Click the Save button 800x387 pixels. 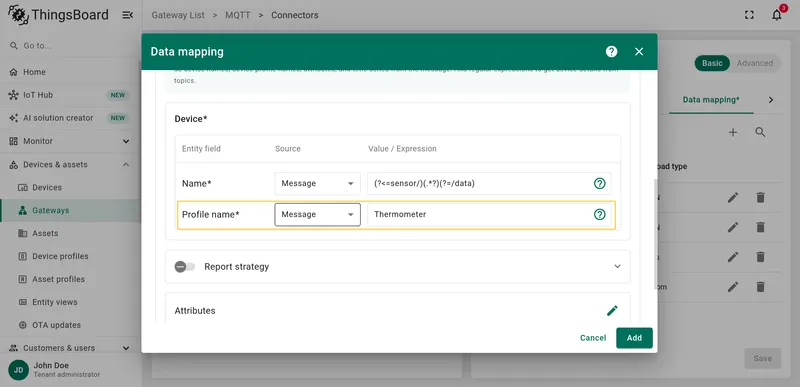click(x=763, y=358)
